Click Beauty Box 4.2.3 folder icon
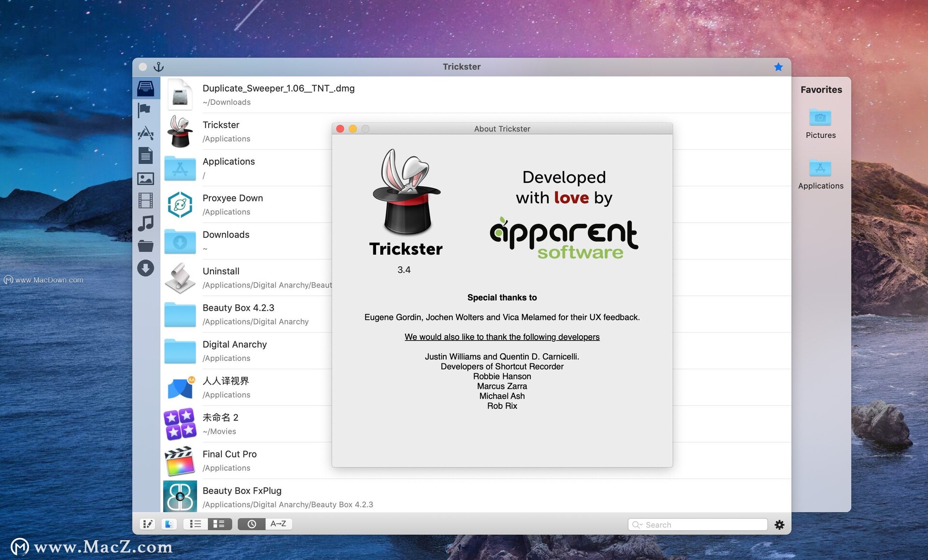 pos(180,314)
